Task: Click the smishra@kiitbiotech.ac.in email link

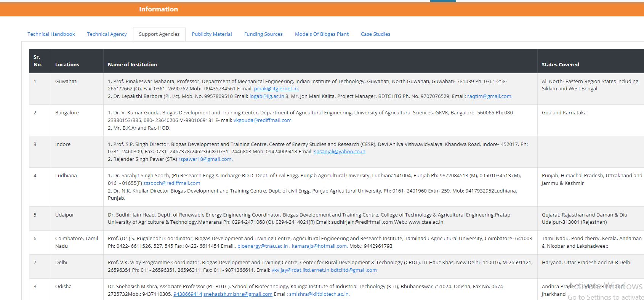Action: 319,294
